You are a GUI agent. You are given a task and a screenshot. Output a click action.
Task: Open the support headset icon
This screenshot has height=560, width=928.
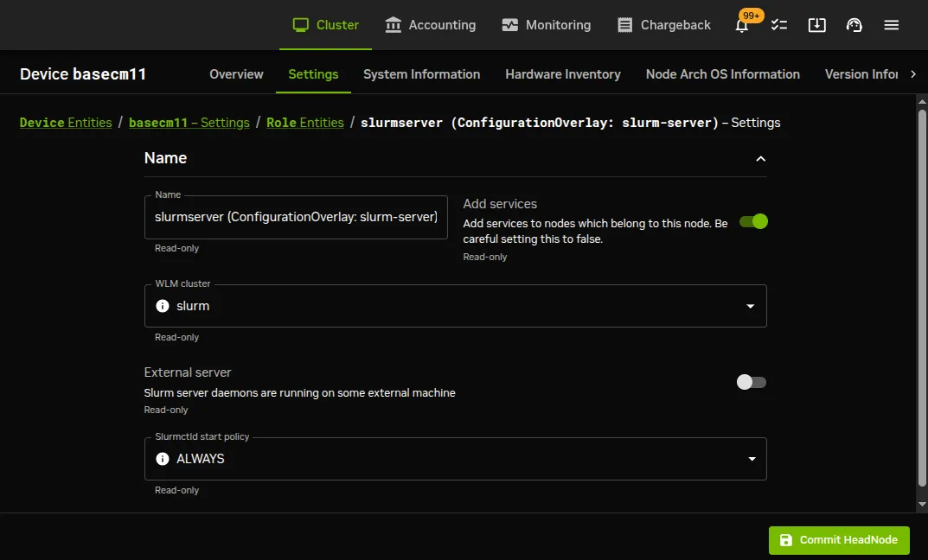[x=854, y=25]
